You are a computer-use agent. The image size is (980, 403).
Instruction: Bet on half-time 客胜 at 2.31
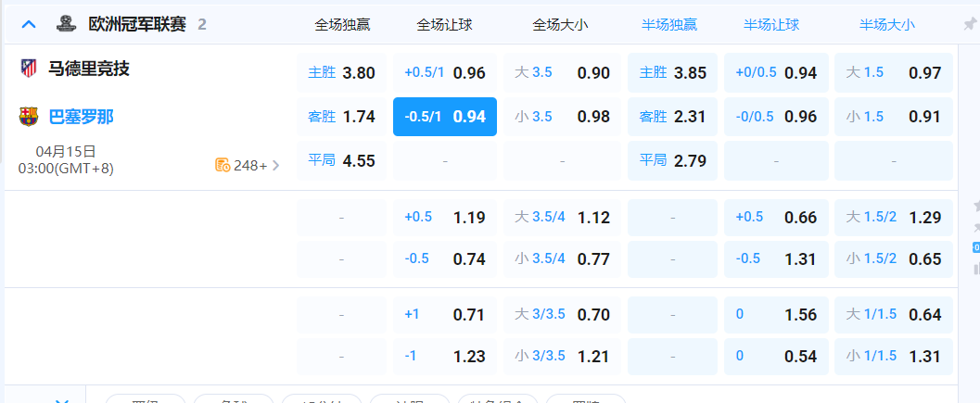pos(672,116)
